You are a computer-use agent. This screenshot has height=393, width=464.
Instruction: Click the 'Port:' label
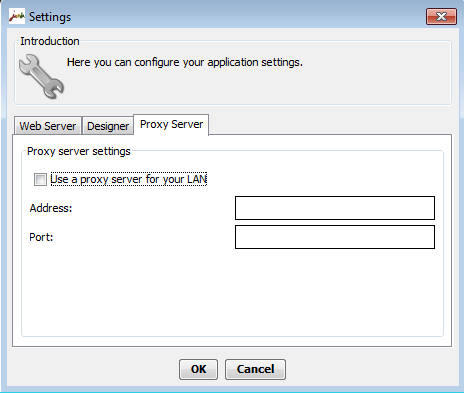tap(41, 237)
